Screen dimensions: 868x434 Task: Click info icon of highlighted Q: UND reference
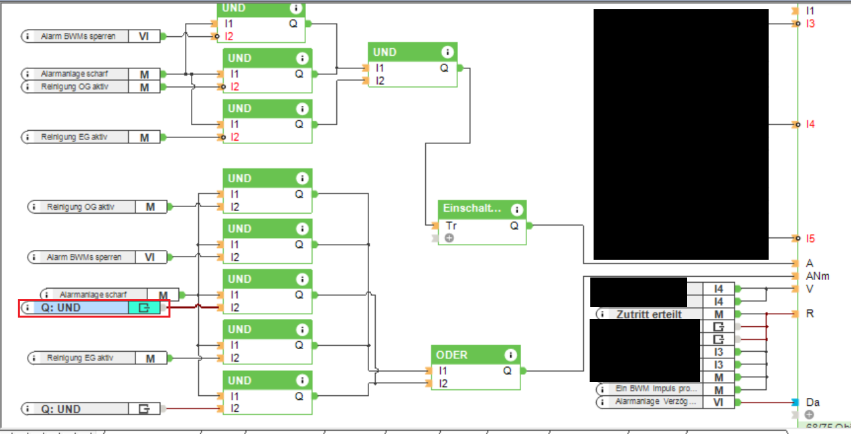coord(28,307)
